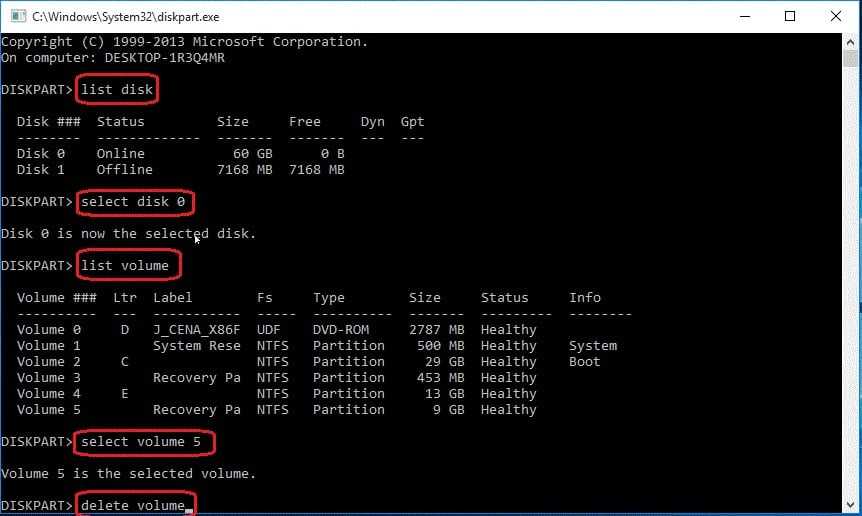This screenshot has height=516, width=862.
Task: Click the 'Gpt' column header
Action: 412,121
